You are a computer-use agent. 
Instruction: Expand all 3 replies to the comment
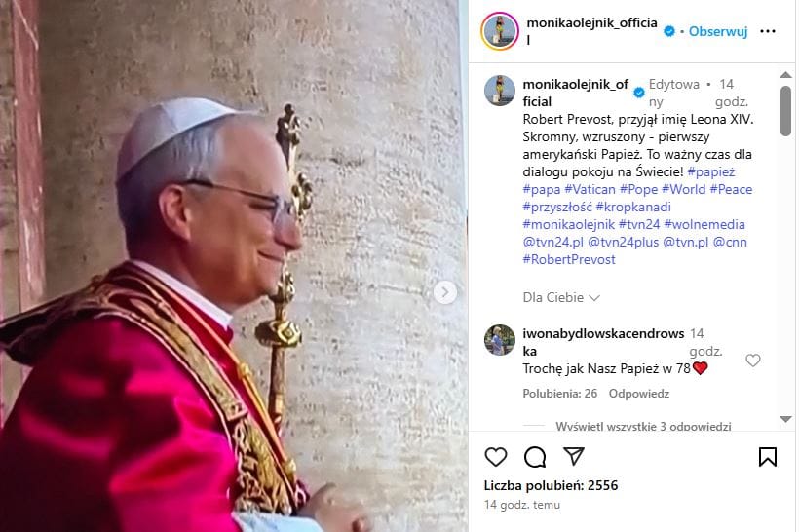click(x=643, y=426)
